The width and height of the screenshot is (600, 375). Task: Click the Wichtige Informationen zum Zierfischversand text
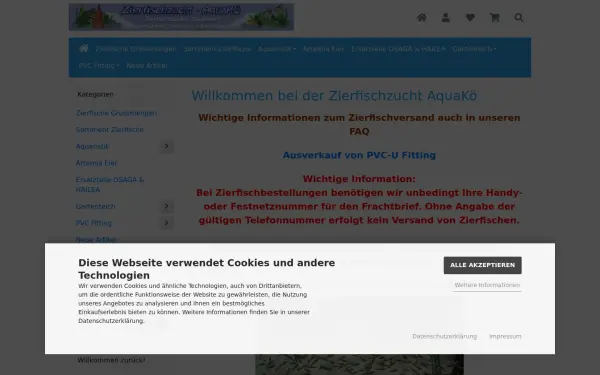tap(359, 124)
